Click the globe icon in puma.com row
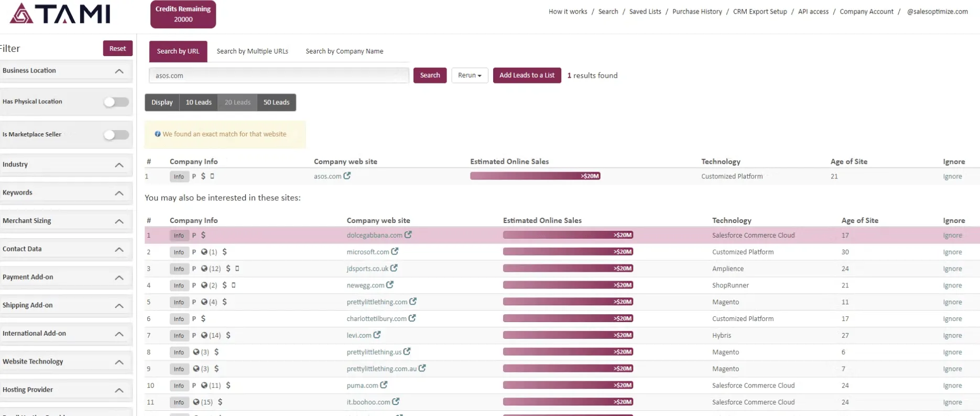This screenshot has height=416, width=980. pyautogui.click(x=204, y=386)
